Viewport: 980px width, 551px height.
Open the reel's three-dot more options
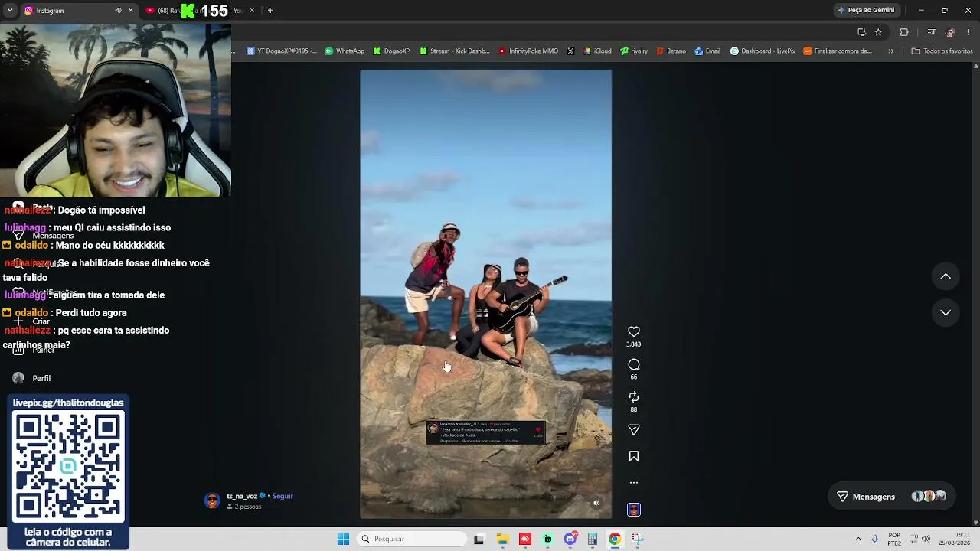[x=634, y=483]
